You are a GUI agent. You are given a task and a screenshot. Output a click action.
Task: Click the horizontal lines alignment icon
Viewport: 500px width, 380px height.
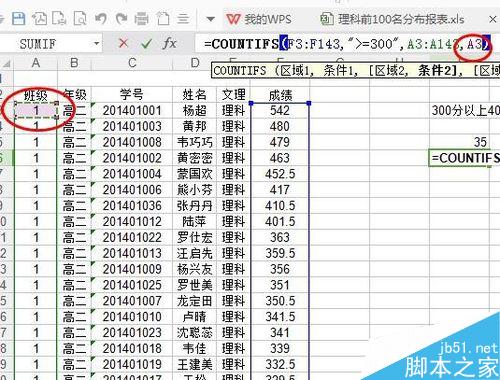(183, 19)
